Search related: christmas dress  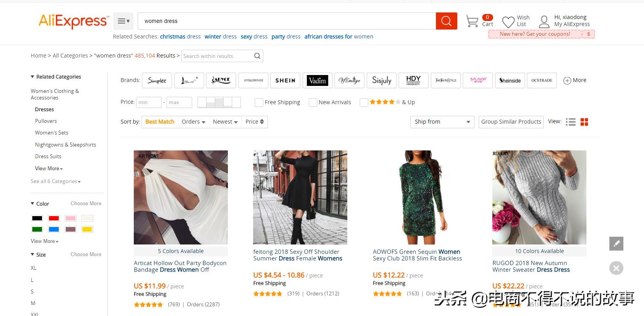pos(180,37)
